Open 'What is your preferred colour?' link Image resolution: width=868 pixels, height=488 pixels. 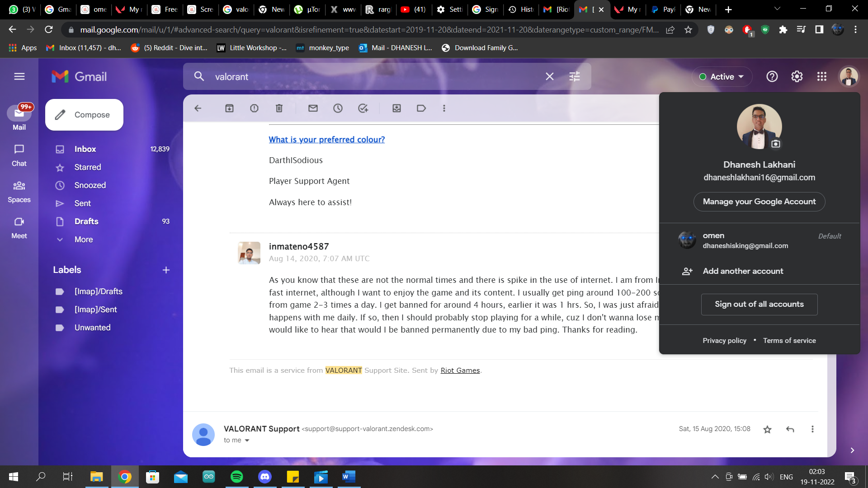click(x=327, y=140)
